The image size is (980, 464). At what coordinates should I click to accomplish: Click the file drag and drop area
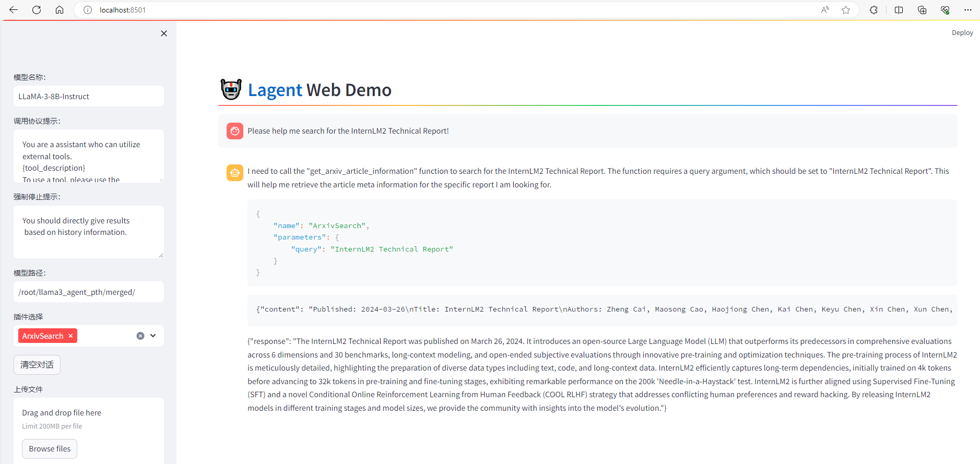coord(89,431)
